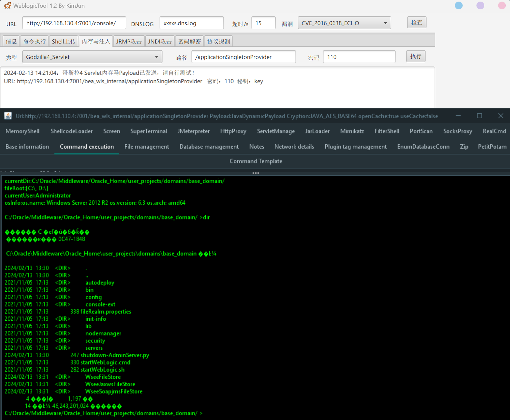Viewport: 510px width, 420px height.
Task: Open the SocksProxy tab
Action: click(x=457, y=131)
